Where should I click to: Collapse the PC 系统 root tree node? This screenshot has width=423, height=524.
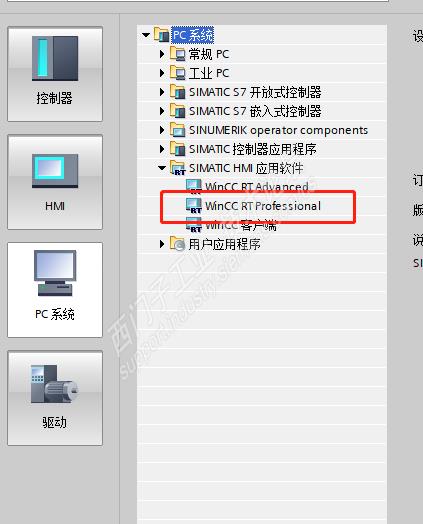[146, 35]
